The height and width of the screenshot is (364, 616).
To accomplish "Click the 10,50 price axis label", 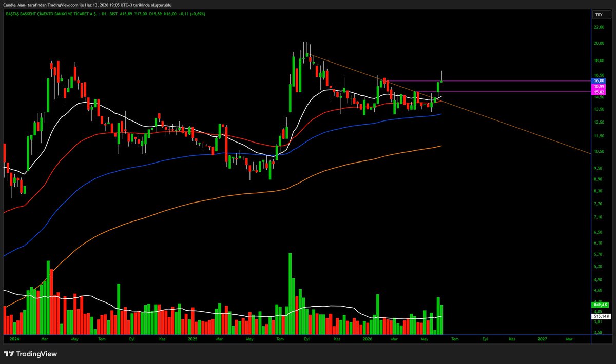I will point(599,151).
